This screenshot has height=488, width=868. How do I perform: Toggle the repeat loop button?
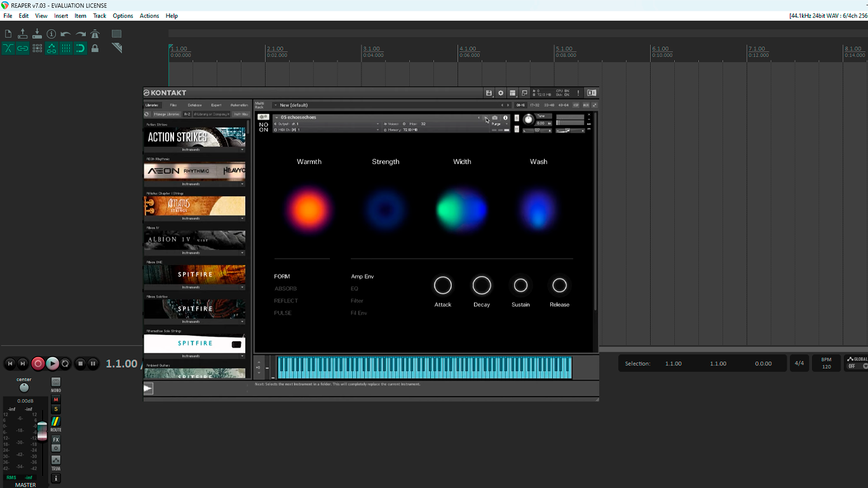pos(65,363)
